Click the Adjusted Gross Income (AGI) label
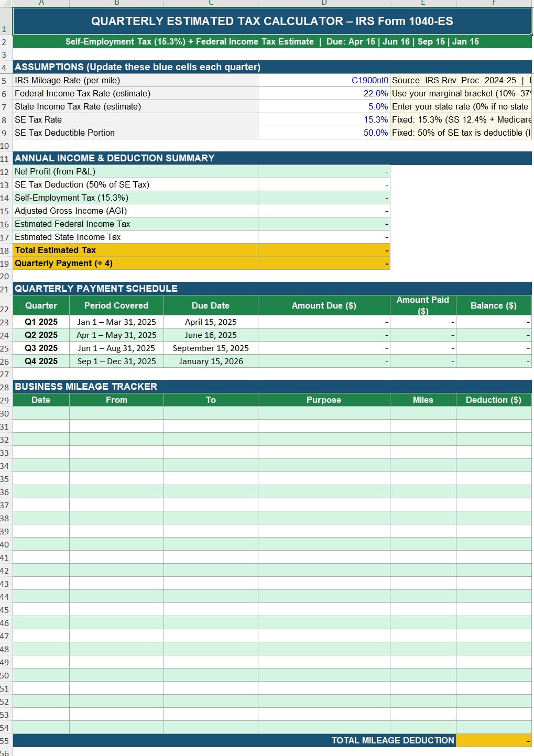The image size is (534, 756). point(135,211)
